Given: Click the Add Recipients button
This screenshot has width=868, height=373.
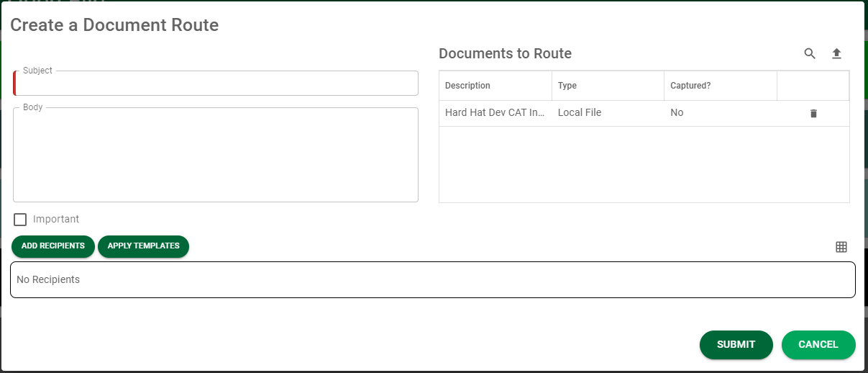Looking at the screenshot, I should click(x=53, y=246).
